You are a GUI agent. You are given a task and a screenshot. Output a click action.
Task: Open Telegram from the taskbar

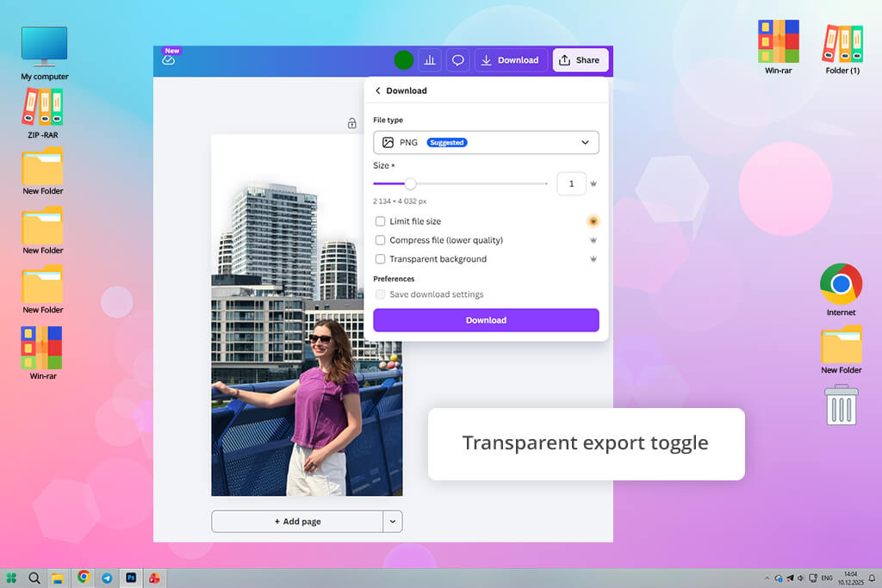(x=107, y=578)
